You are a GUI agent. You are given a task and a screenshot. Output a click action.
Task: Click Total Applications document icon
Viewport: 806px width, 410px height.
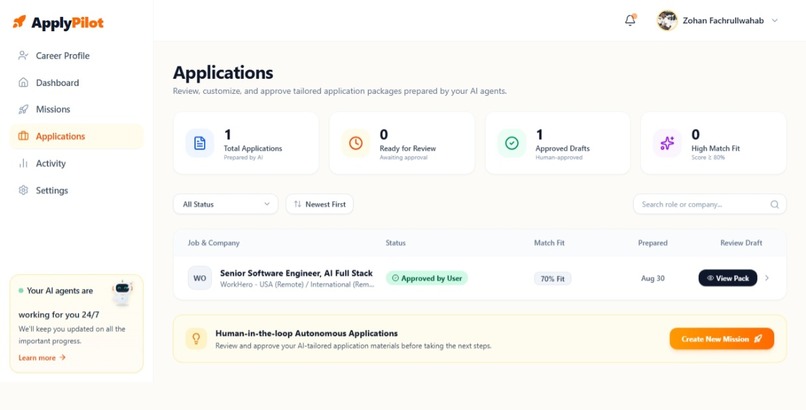tap(200, 143)
